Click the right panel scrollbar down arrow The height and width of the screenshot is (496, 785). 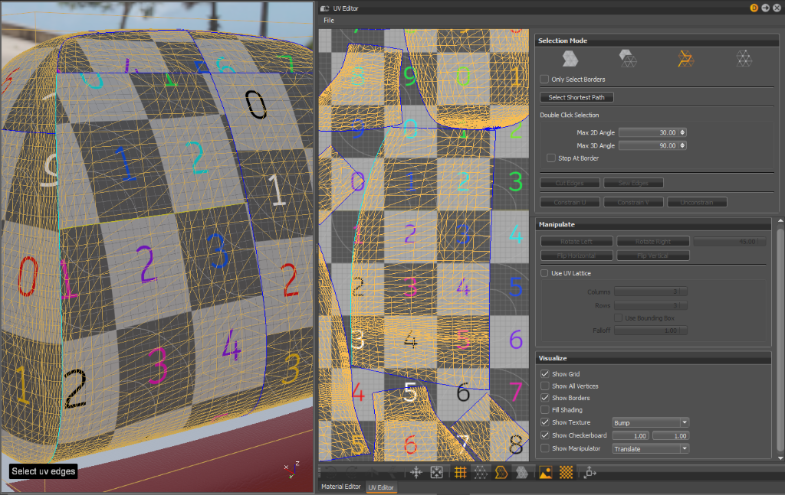[x=780, y=457]
